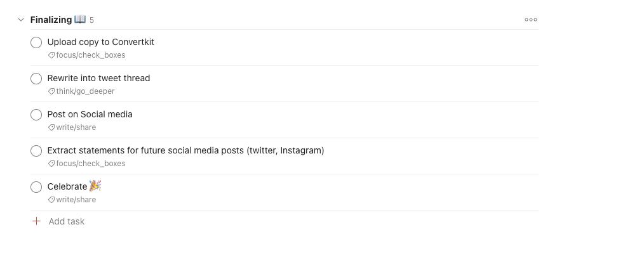644x279 pixels.
Task: Open the write/share label under Celebrate
Action: coord(76,199)
